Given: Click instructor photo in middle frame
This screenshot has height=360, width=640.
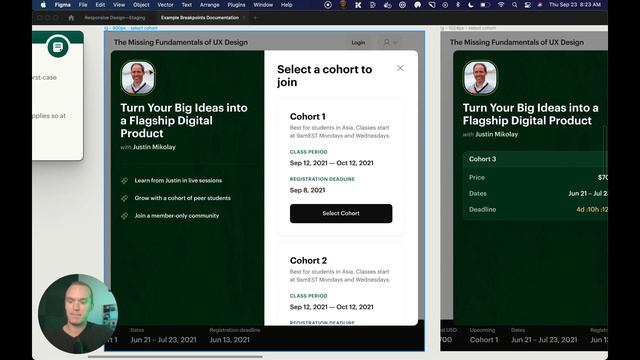Looking at the screenshot, I should 138,78.
